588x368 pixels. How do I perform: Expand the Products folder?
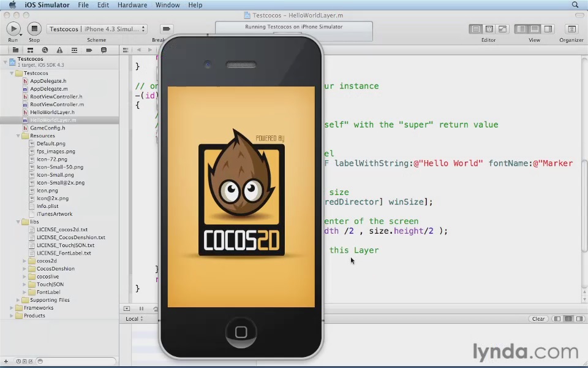pos(12,316)
